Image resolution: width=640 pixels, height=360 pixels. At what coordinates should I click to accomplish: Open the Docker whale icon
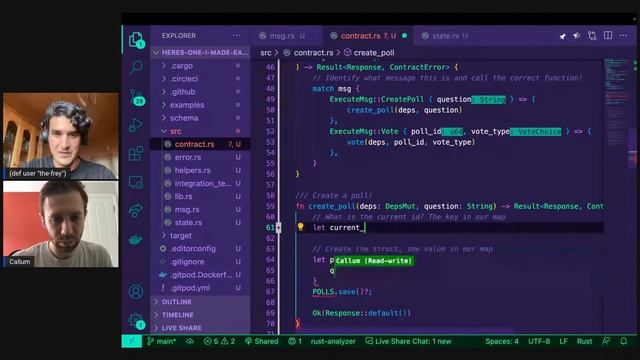pos(136,239)
